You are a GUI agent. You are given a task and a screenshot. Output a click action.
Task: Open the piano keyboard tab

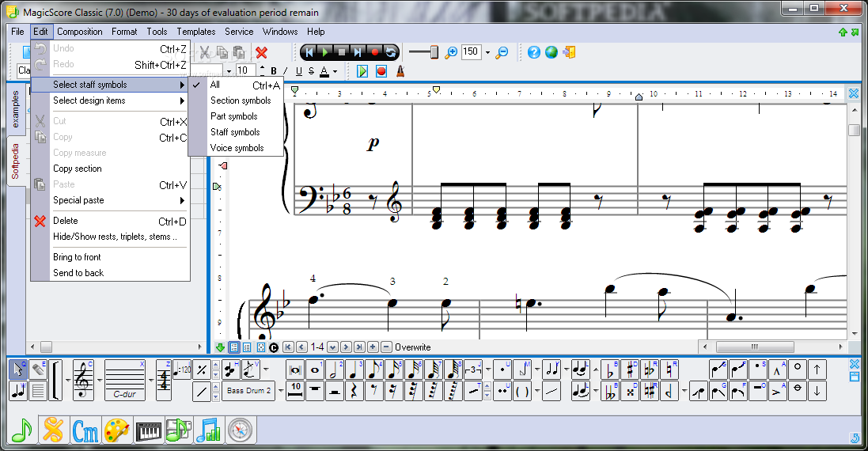click(148, 430)
